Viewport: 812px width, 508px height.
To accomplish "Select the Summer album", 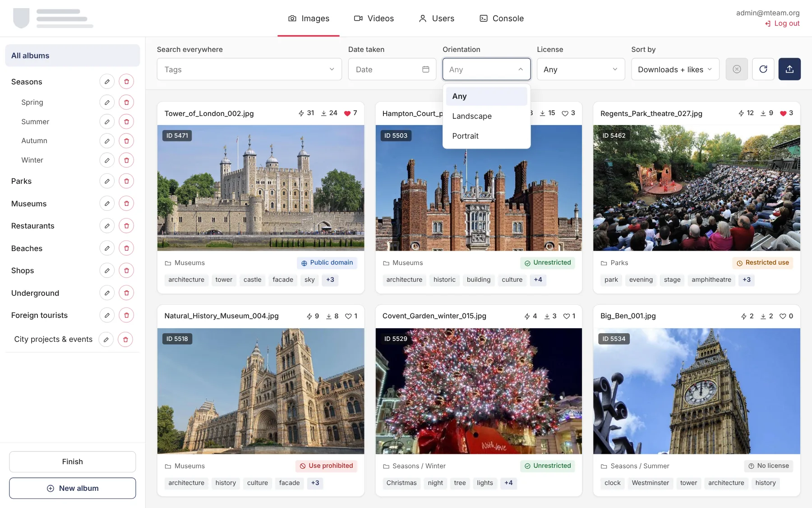I will click(x=35, y=122).
